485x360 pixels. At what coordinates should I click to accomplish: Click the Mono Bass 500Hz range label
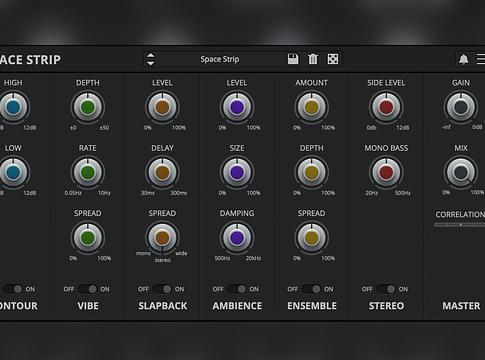pos(402,193)
